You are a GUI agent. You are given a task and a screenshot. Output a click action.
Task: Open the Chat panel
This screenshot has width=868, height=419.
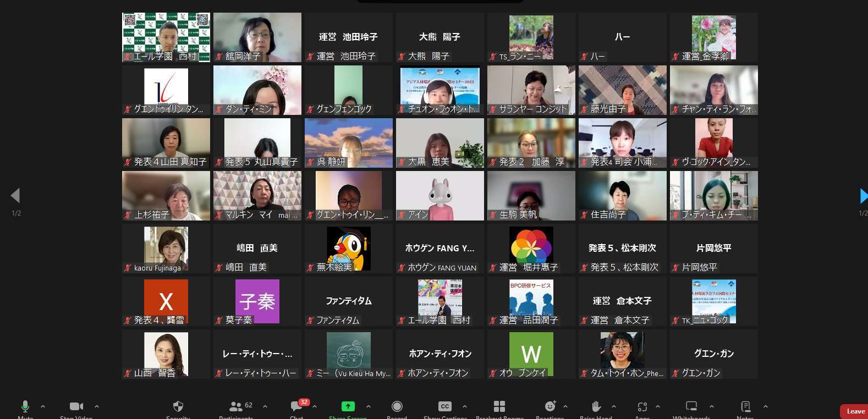point(296,406)
